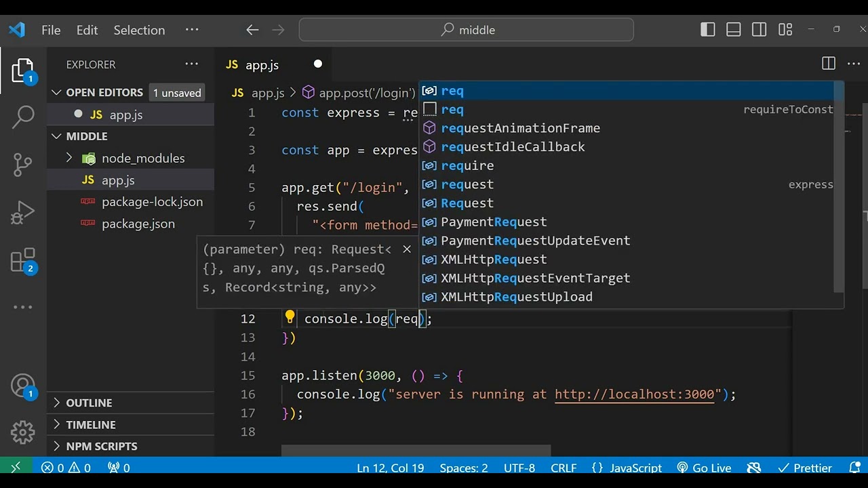Open package.json file
The image size is (868, 488).
coord(138,224)
